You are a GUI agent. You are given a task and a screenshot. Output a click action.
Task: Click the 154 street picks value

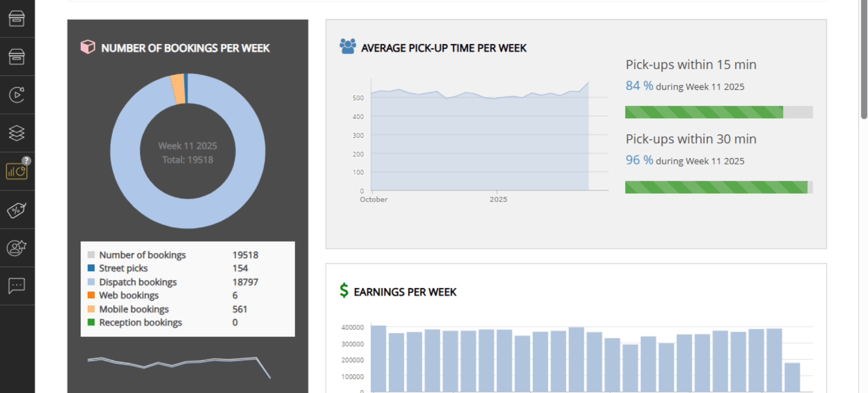coord(240,268)
